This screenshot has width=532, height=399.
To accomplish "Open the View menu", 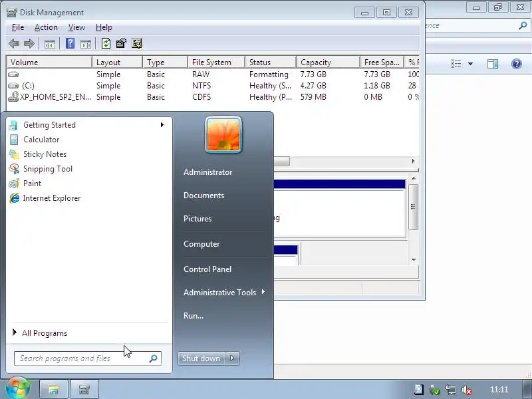I will point(76,27).
